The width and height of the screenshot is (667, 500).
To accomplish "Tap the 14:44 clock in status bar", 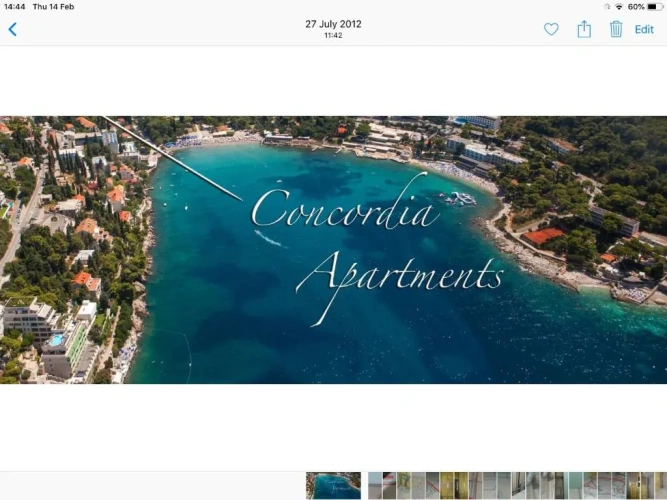I will [14, 7].
